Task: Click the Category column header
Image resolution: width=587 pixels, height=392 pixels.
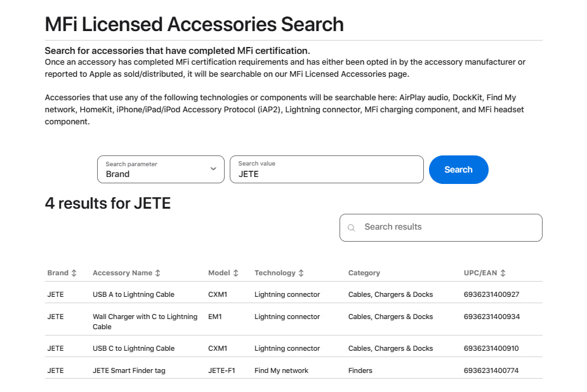Action: [x=364, y=273]
